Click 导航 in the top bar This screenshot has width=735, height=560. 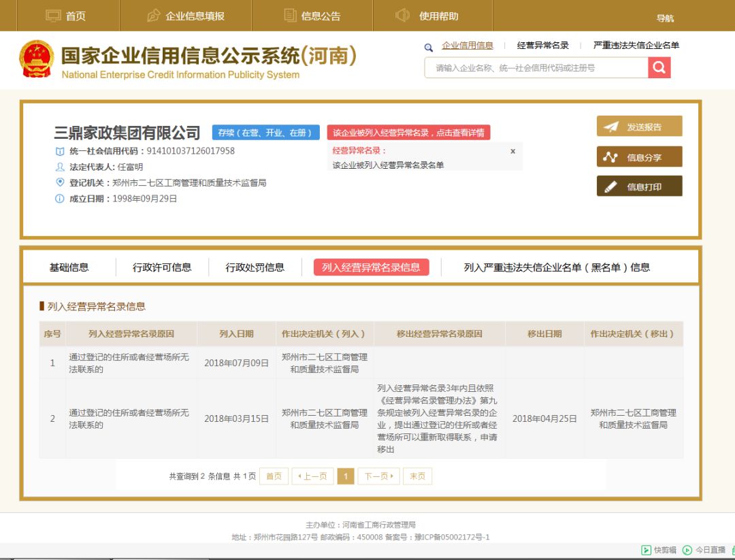[x=665, y=18]
